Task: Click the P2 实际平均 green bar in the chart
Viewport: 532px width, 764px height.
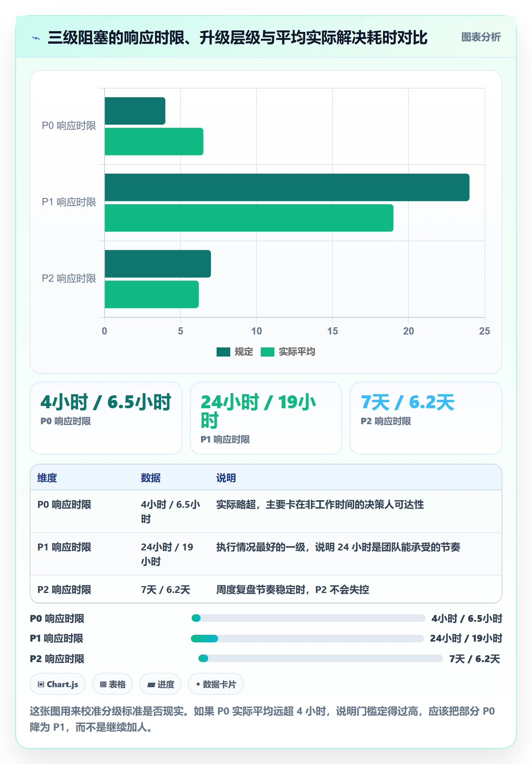Action: coord(152,294)
